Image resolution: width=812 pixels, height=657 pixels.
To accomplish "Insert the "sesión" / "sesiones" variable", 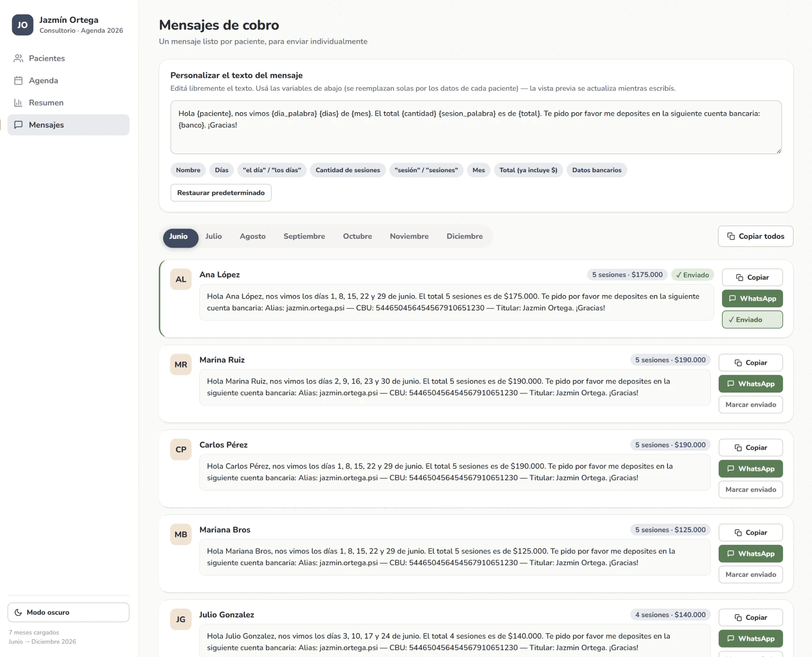I will pyautogui.click(x=426, y=170).
